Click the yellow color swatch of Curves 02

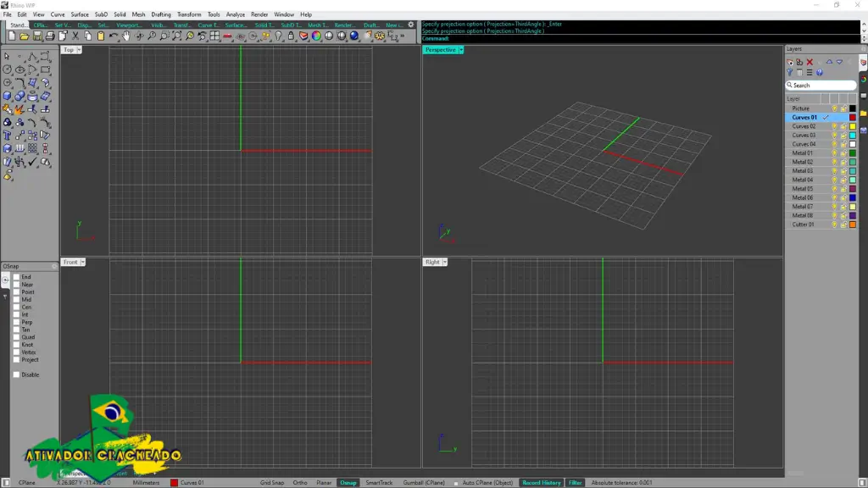click(x=853, y=126)
